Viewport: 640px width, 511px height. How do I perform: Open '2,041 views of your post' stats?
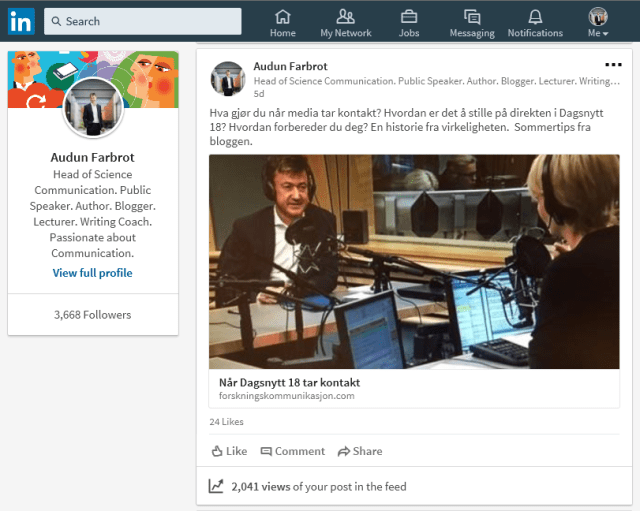click(319, 487)
